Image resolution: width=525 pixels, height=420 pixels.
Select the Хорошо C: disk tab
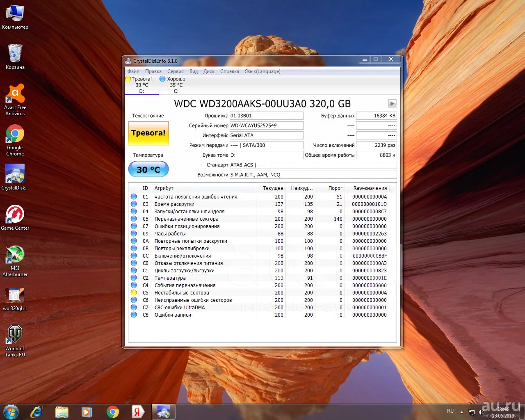176,85
